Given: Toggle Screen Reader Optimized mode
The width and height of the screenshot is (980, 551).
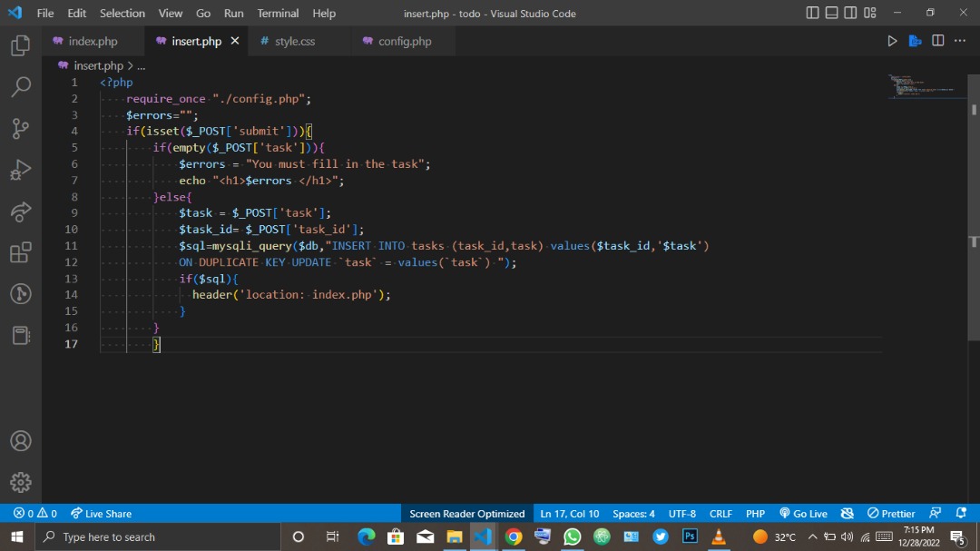Looking at the screenshot, I should point(466,513).
